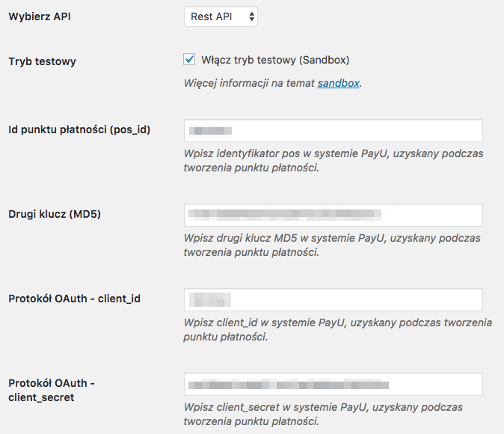Image resolution: width=504 pixels, height=434 pixels.
Task: Focus the Drugi klucz MD5 field
Action: click(x=334, y=215)
